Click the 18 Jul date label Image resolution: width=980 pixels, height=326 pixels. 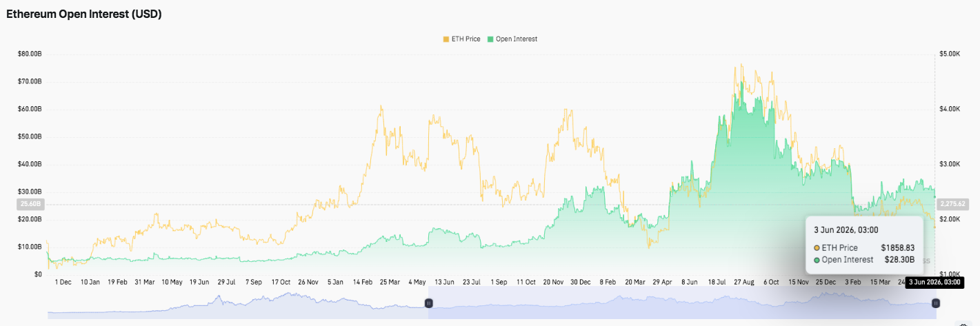coord(716,282)
